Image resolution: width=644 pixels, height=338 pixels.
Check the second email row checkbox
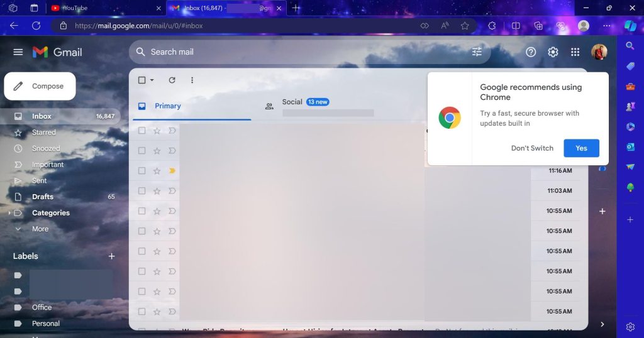point(142,151)
